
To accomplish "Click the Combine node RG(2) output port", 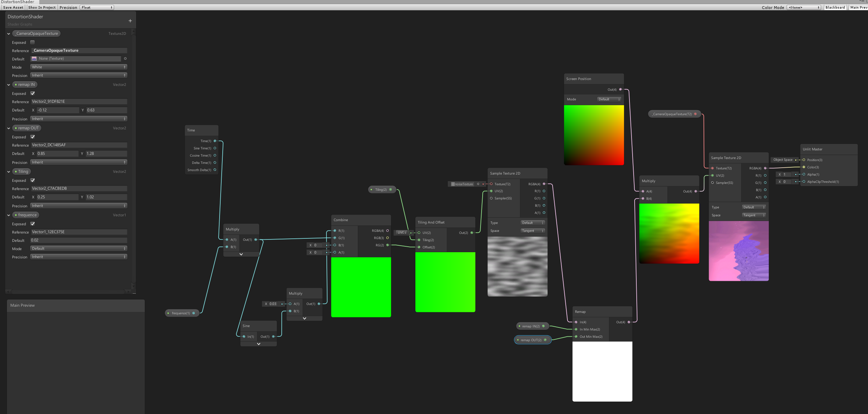I will 387,245.
